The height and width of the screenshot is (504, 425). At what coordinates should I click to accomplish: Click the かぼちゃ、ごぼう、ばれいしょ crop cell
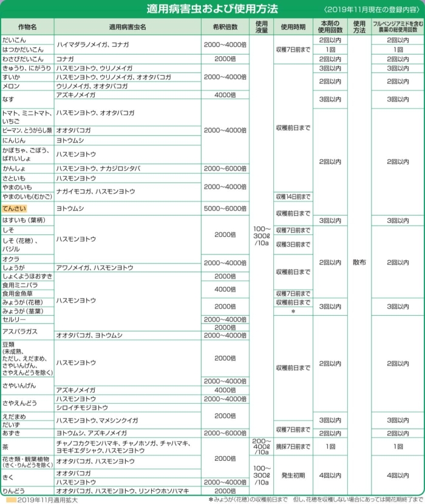pos(27,154)
